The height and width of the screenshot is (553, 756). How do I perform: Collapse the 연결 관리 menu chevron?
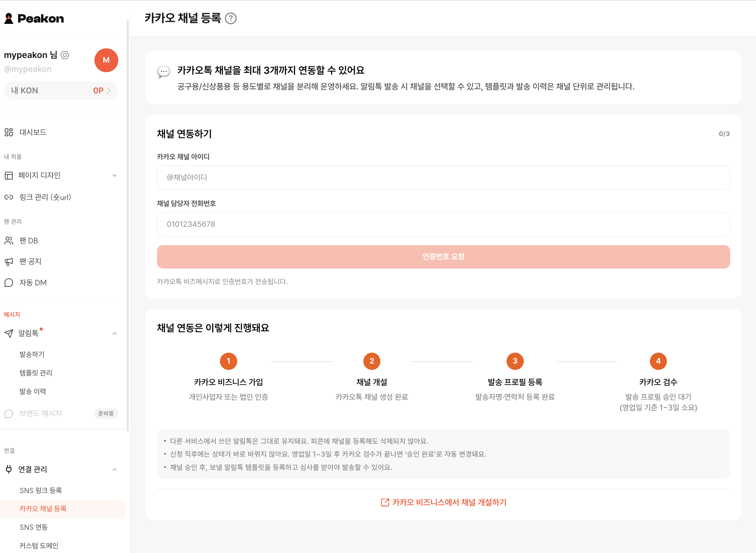click(x=115, y=469)
